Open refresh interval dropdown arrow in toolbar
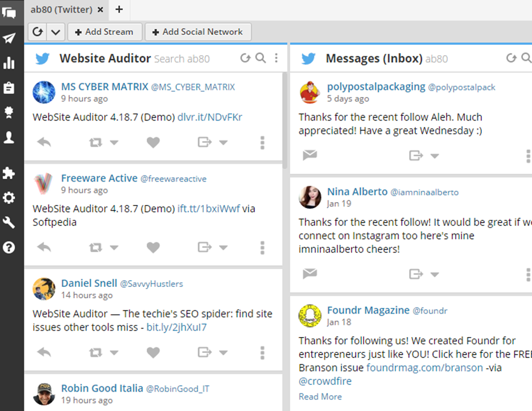532x411 pixels. [55, 32]
